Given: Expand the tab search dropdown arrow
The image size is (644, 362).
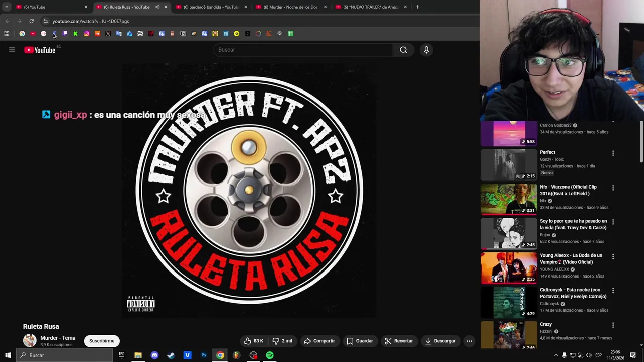Looking at the screenshot, I should (x=7, y=7).
